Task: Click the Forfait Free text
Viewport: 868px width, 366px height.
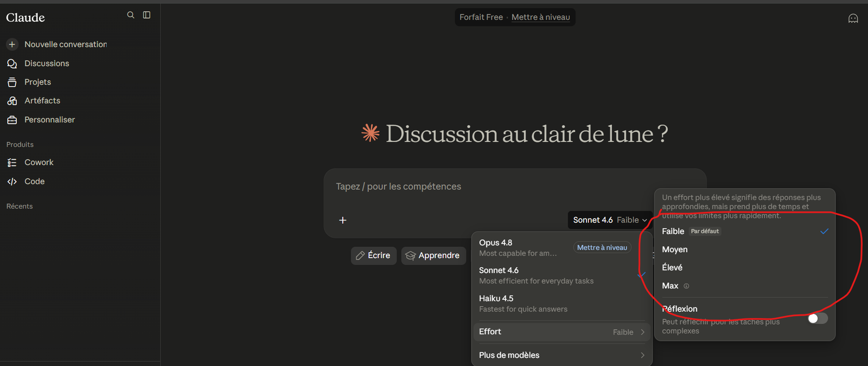Action: coord(481,17)
